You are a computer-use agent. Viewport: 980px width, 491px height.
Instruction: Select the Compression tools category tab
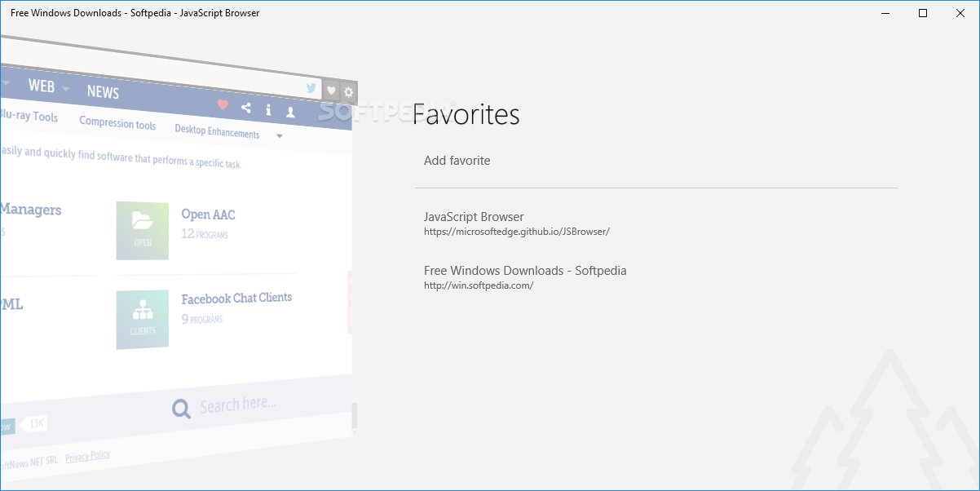pyautogui.click(x=117, y=123)
